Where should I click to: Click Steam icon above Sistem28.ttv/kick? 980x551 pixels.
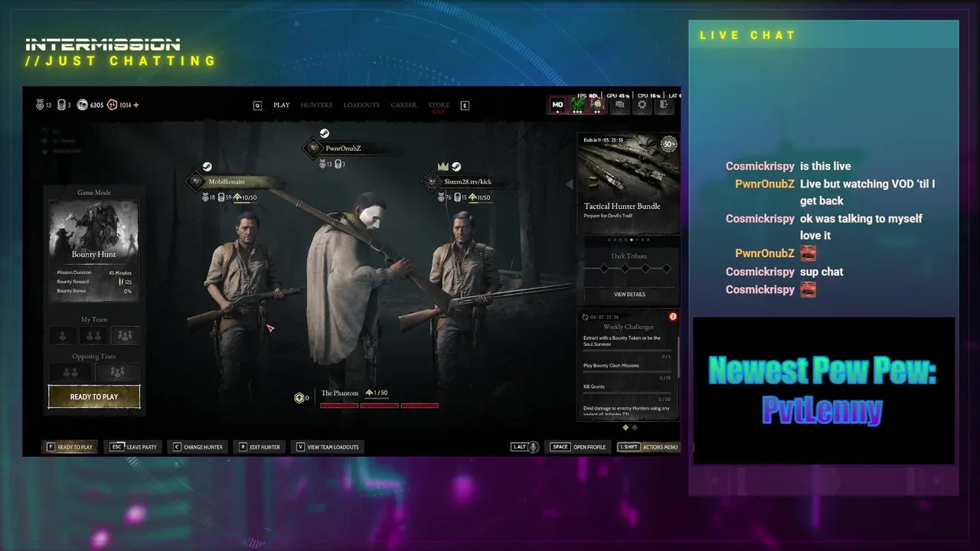(x=456, y=167)
